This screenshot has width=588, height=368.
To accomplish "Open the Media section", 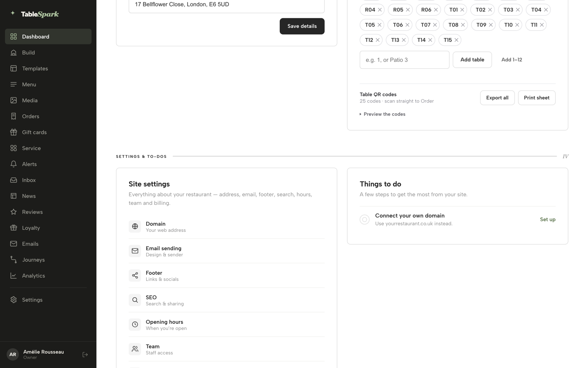I will pos(48,100).
